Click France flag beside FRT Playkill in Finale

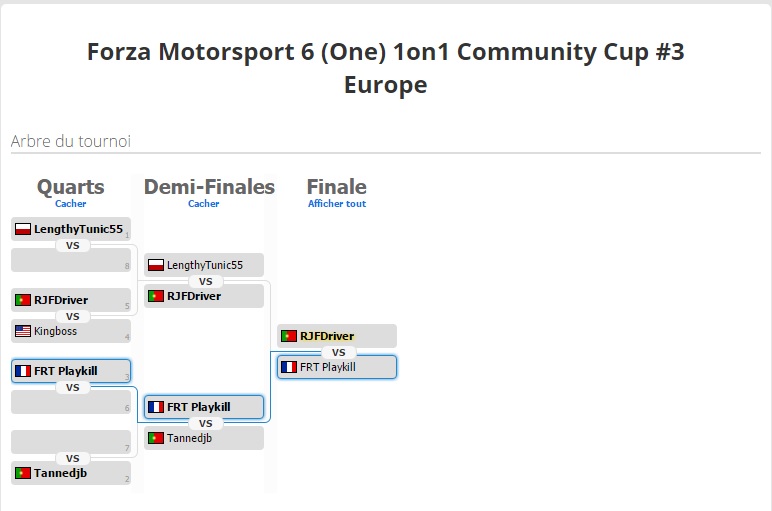point(289,367)
